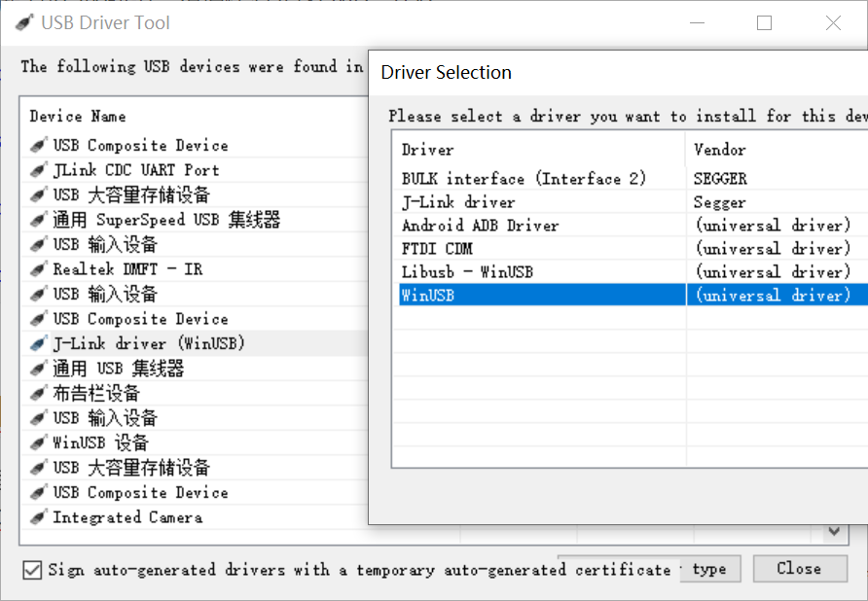Select the FTDI CDM driver

coord(437,249)
